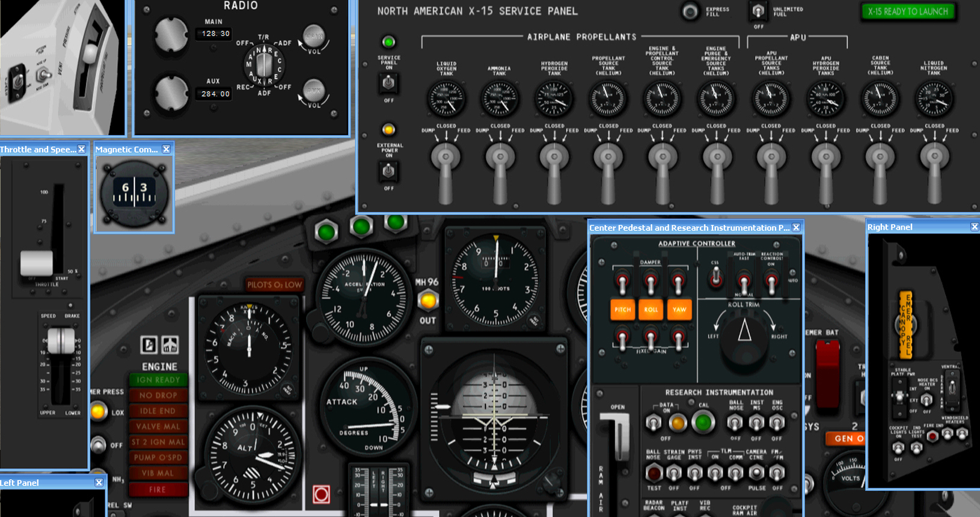Toggle the Strain Gage switch

click(674, 474)
